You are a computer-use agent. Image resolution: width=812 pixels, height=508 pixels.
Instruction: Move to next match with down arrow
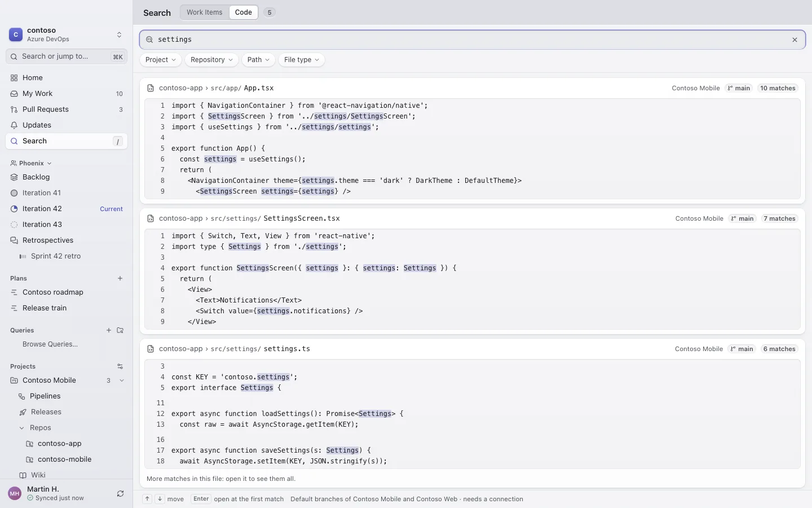point(160,499)
